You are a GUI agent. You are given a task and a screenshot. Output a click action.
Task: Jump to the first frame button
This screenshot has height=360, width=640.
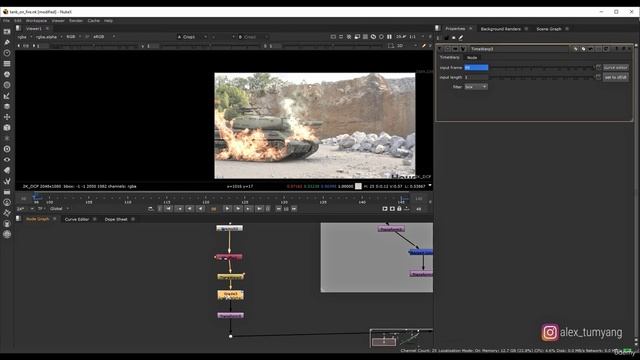[168, 209]
